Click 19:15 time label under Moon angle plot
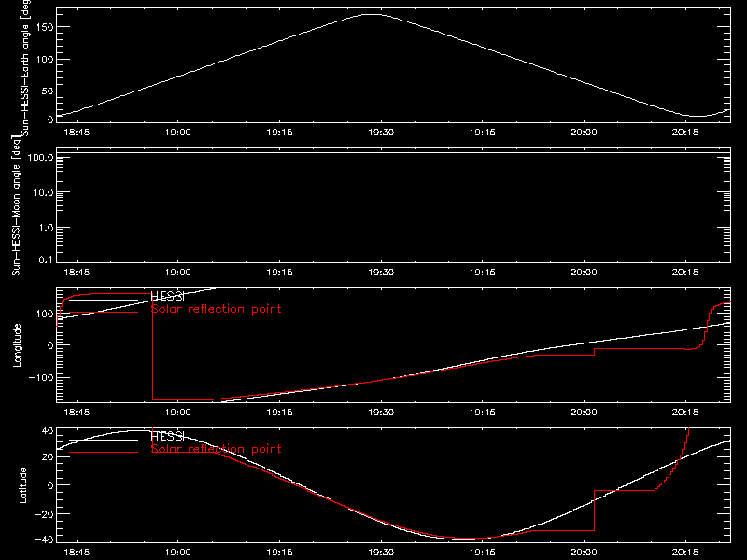Viewport: 747px width, 560px height. pos(279,273)
